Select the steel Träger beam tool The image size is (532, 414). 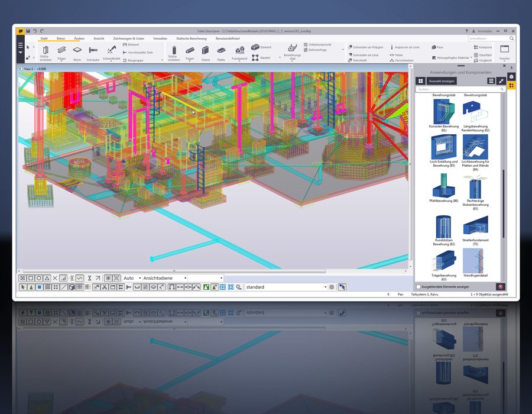(61, 53)
